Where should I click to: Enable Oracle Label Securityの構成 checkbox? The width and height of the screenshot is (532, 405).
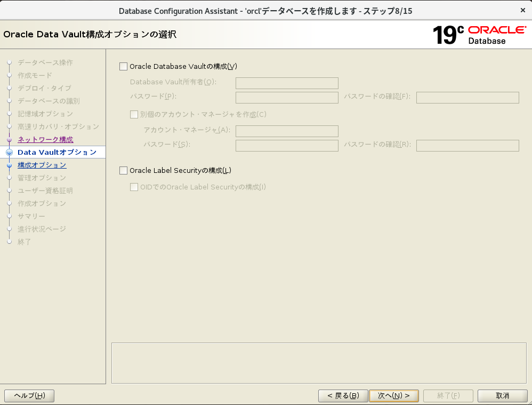pyautogui.click(x=124, y=171)
